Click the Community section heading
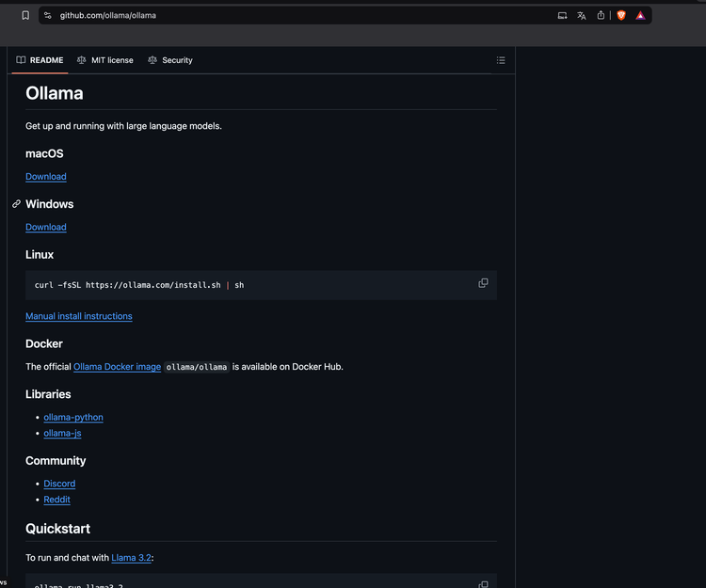The height and width of the screenshot is (588, 706). pyautogui.click(x=56, y=461)
